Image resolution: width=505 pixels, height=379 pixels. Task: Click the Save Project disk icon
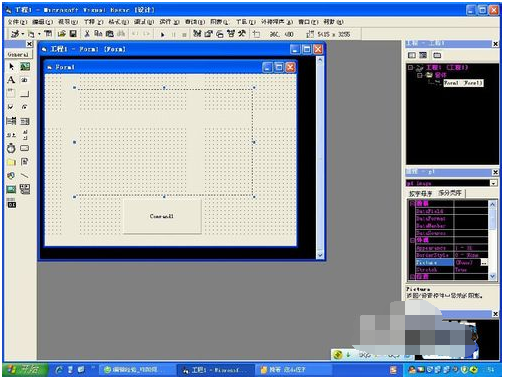(x=73, y=33)
